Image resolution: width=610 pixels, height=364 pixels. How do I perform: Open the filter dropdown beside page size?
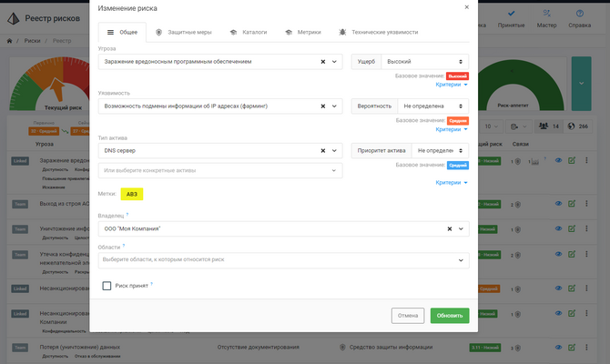pyautogui.click(x=519, y=126)
